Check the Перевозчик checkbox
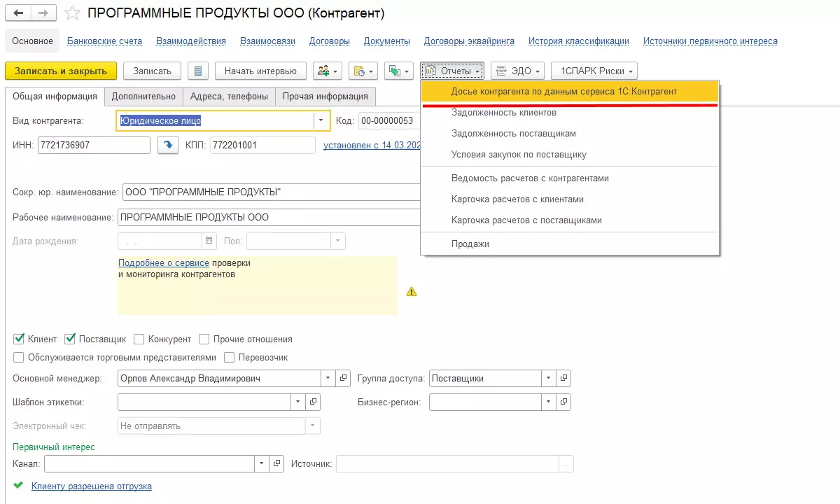Screen dimensions: 840x504 230,358
